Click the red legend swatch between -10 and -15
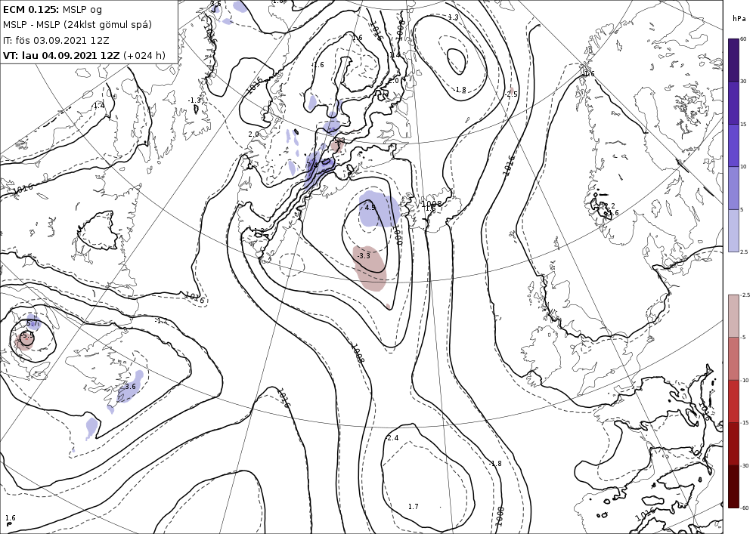756x534 pixels. pyautogui.click(x=733, y=401)
